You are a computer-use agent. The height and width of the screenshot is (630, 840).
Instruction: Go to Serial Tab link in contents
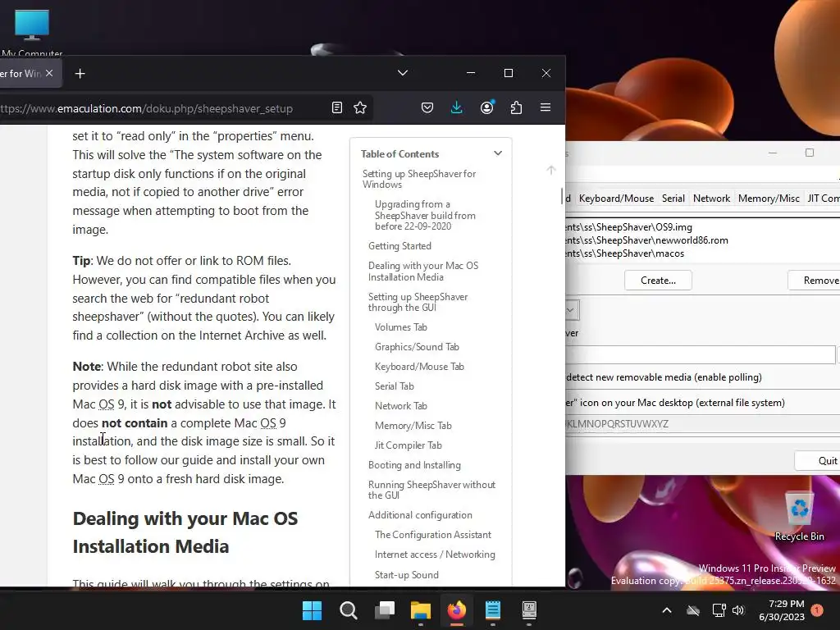click(x=395, y=386)
